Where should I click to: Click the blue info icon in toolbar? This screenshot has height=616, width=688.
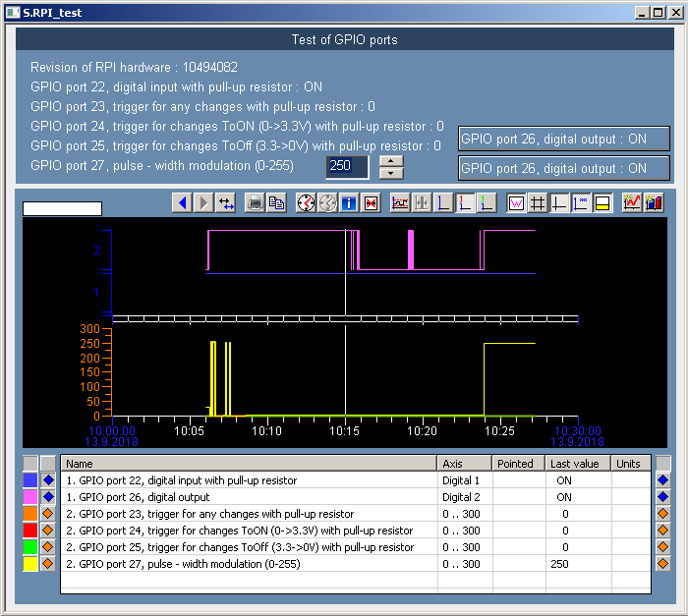click(349, 202)
